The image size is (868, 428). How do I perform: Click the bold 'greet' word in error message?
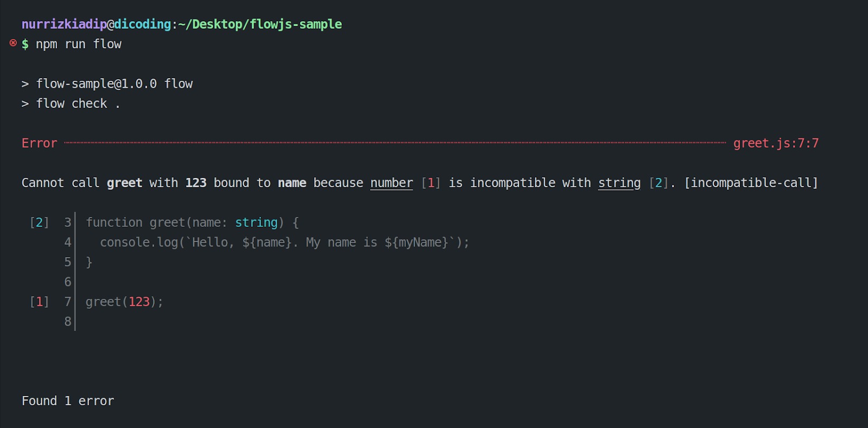point(124,183)
